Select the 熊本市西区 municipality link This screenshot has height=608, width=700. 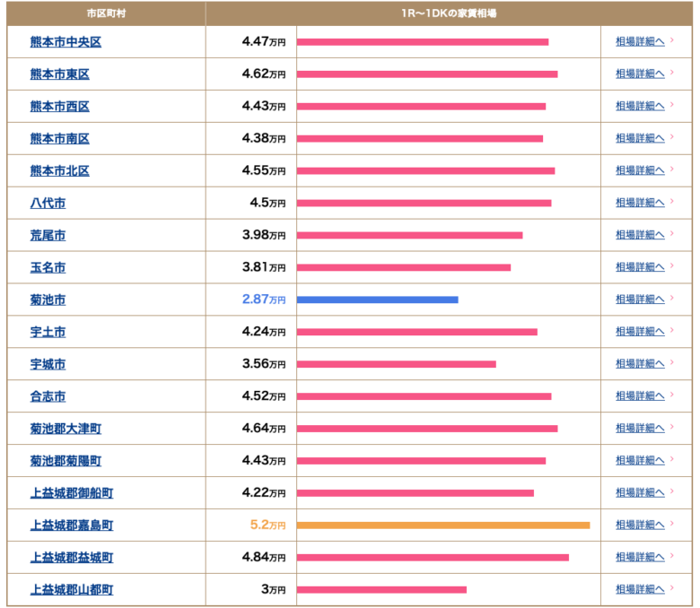59,107
